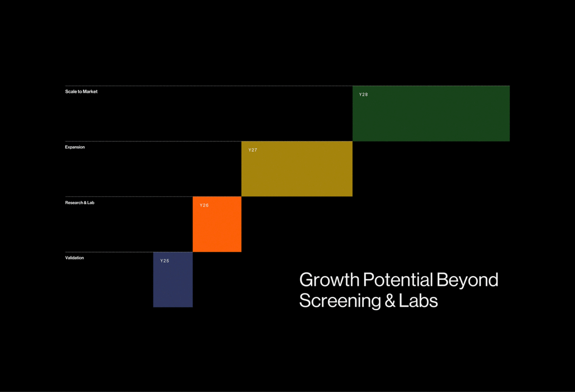Image resolution: width=575 pixels, height=392 pixels.
Task: Click the "Y28" text inside green block
Action: click(x=364, y=95)
